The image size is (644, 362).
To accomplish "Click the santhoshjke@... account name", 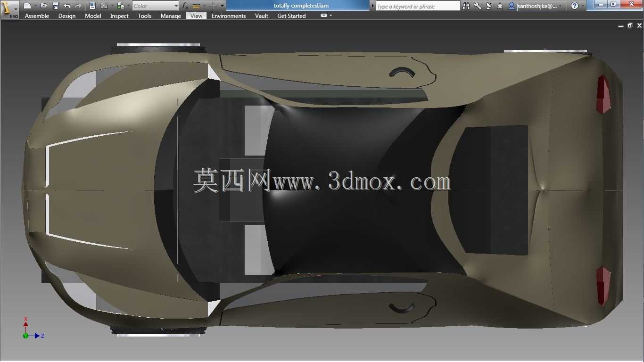I will pyautogui.click(x=537, y=6).
